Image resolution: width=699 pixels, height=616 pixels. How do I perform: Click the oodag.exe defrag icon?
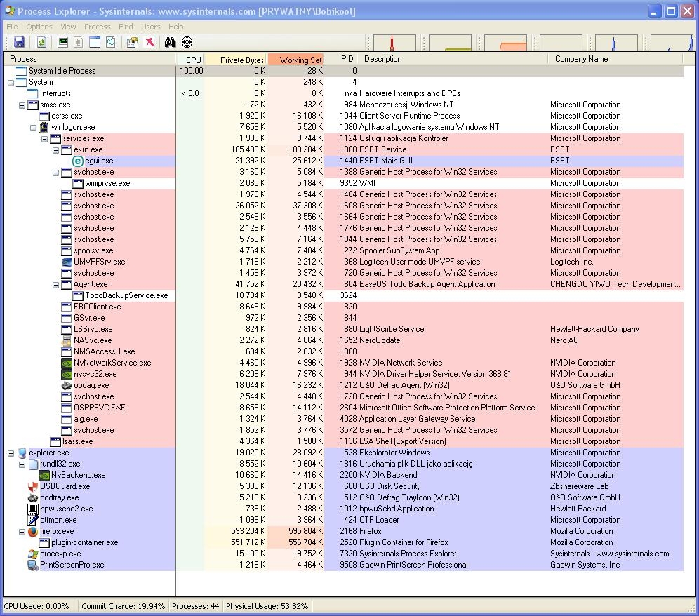pyautogui.click(x=67, y=386)
